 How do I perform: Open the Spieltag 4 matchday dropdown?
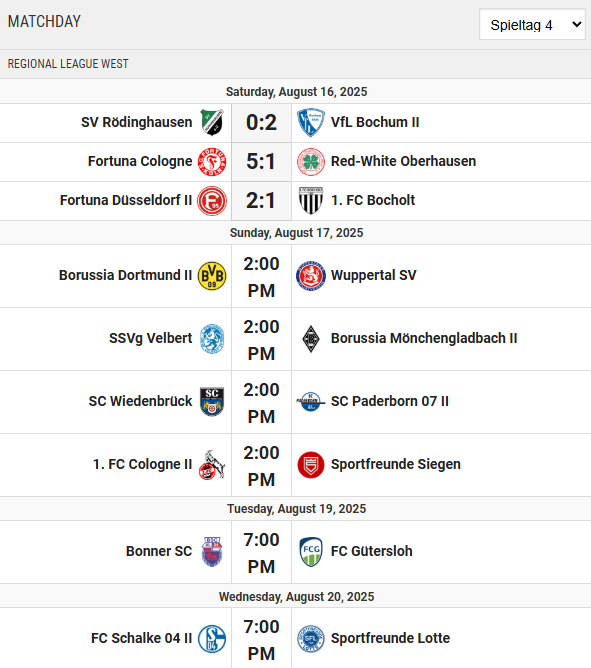532,25
